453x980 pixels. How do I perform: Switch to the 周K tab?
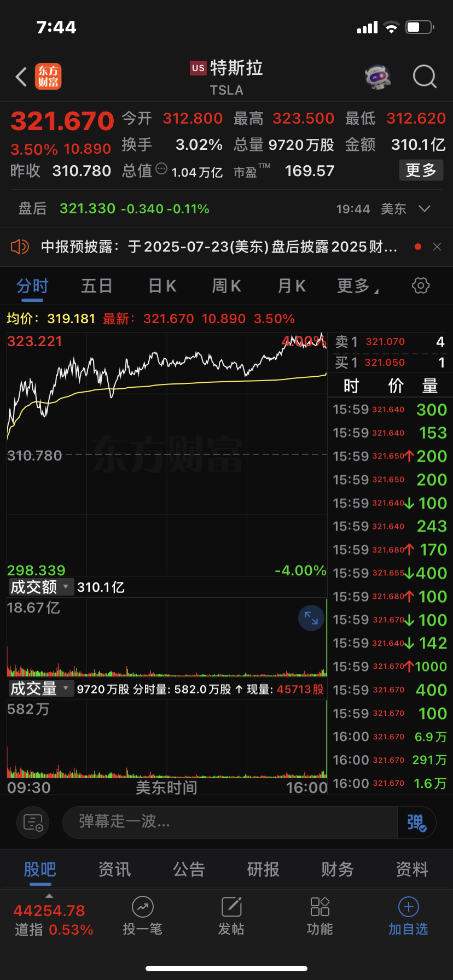226,286
